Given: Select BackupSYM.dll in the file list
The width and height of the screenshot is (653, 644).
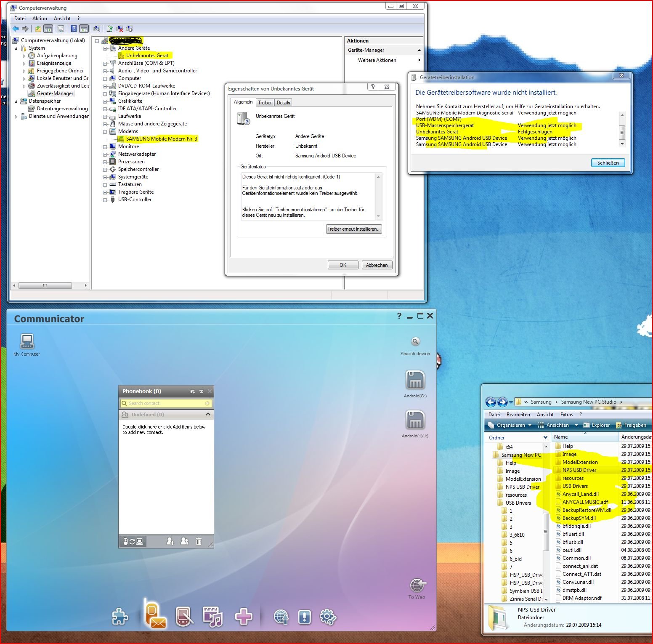Looking at the screenshot, I should click(x=579, y=518).
